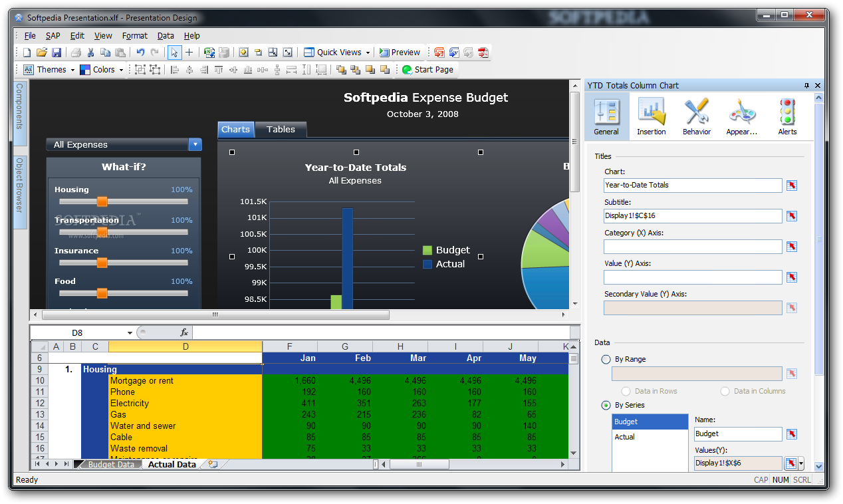Expand the Colors dropdown
Screen dimensions: 843x504
click(x=121, y=70)
